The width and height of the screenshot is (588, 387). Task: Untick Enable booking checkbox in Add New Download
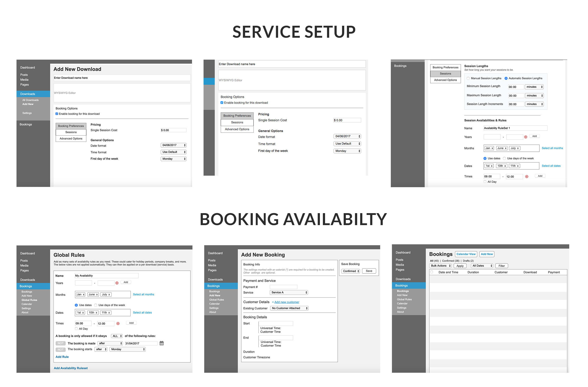[57, 114]
